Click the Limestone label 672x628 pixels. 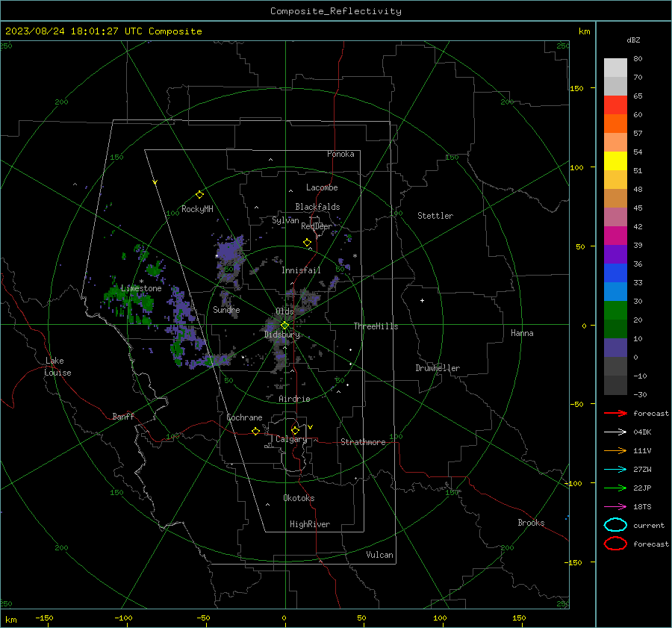pos(141,288)
